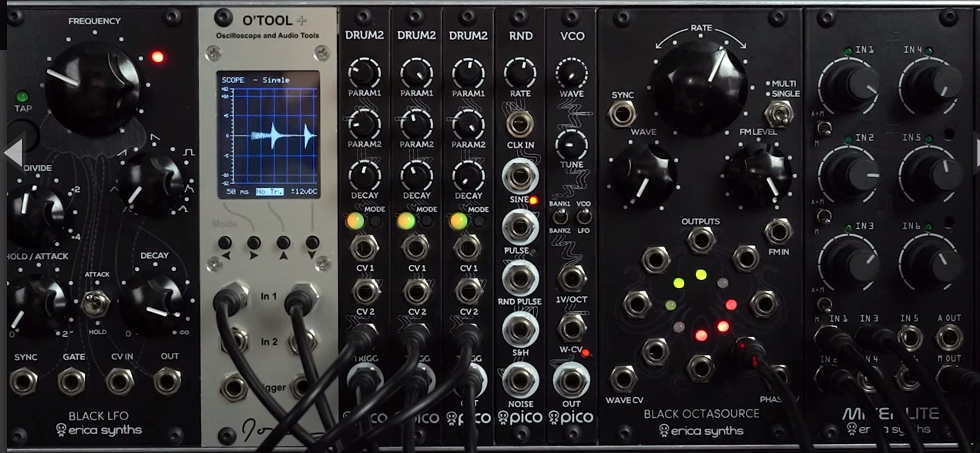The width and height of the screenshot is (980, 453).
Task: Click the OUT jack on Black LFO
Action: click(x=167, y=382)
